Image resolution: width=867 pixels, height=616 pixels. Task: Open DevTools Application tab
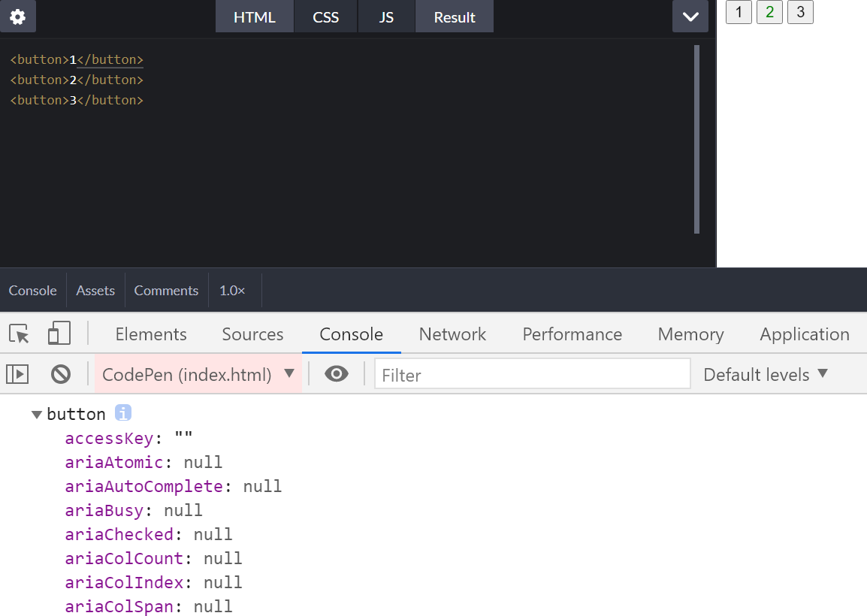[805, 334]
